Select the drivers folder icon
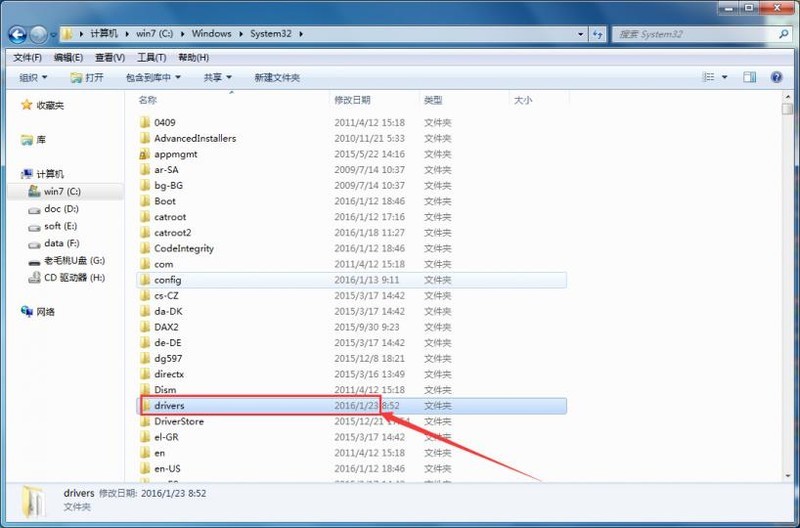This screenshot has width=800, height=528. (146, 406)
